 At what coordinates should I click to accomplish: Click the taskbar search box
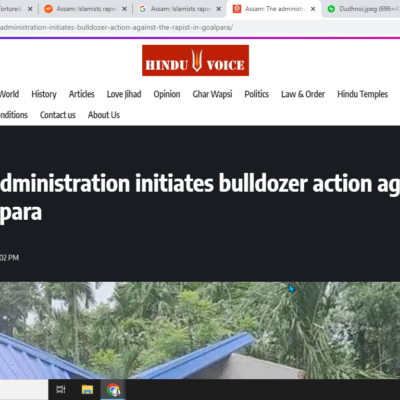pos(24,389)
